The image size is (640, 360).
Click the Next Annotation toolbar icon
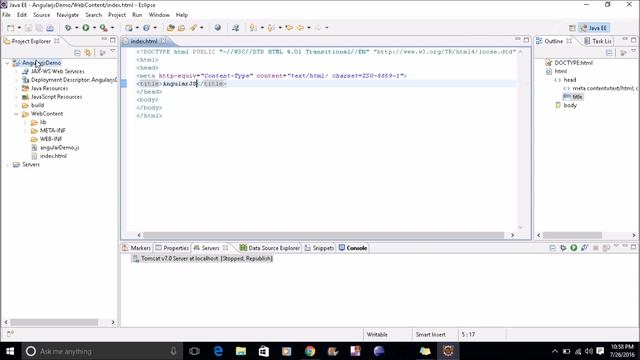(x=253, y=28)
